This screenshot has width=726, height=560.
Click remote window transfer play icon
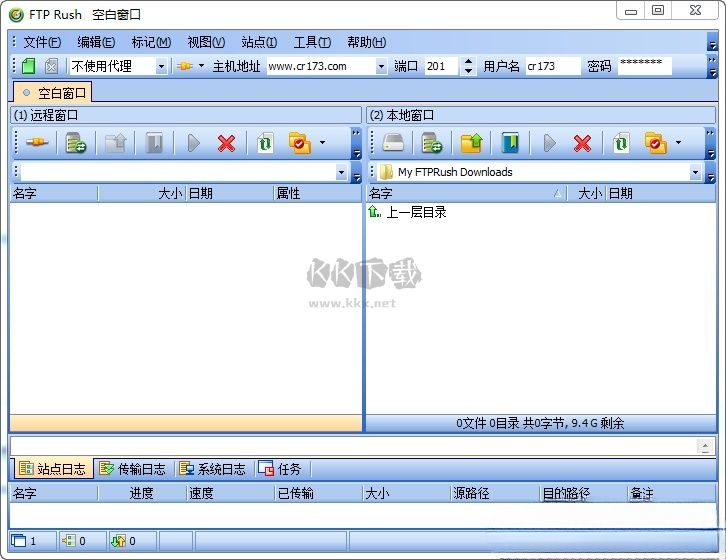194,143
